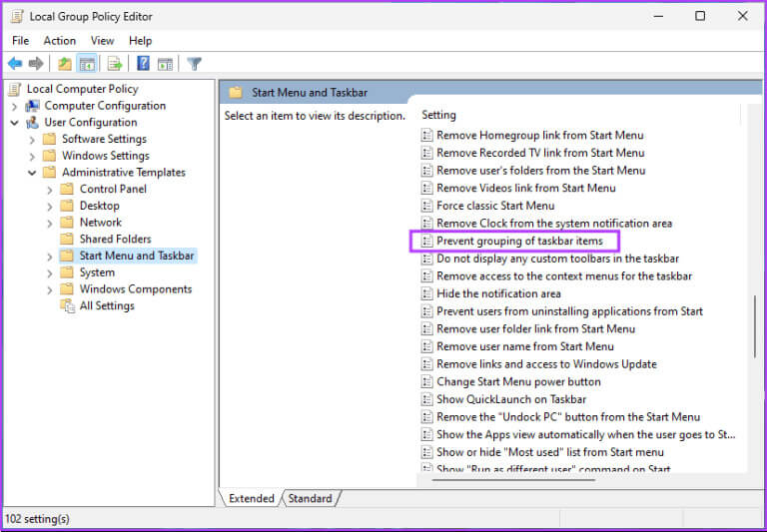767x532 pixels.
Task: Click the All Settings node icon
Action: tap(67, 306)
